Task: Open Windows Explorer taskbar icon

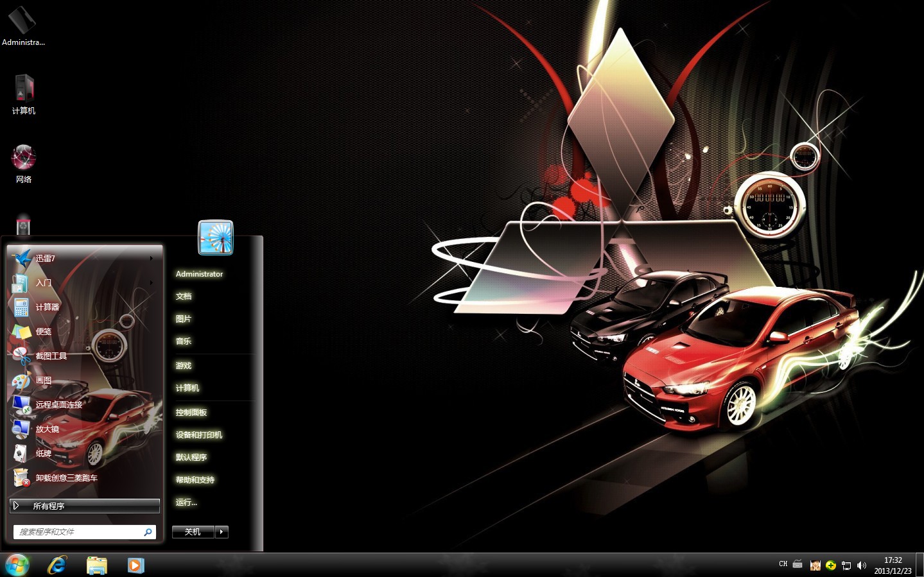Action: point(97,565)
